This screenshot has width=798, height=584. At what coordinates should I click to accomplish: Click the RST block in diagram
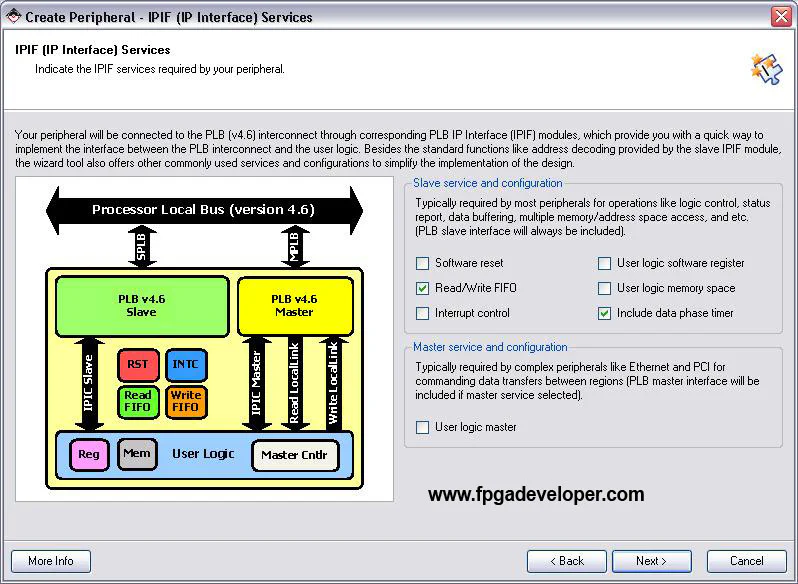[137, 366]
